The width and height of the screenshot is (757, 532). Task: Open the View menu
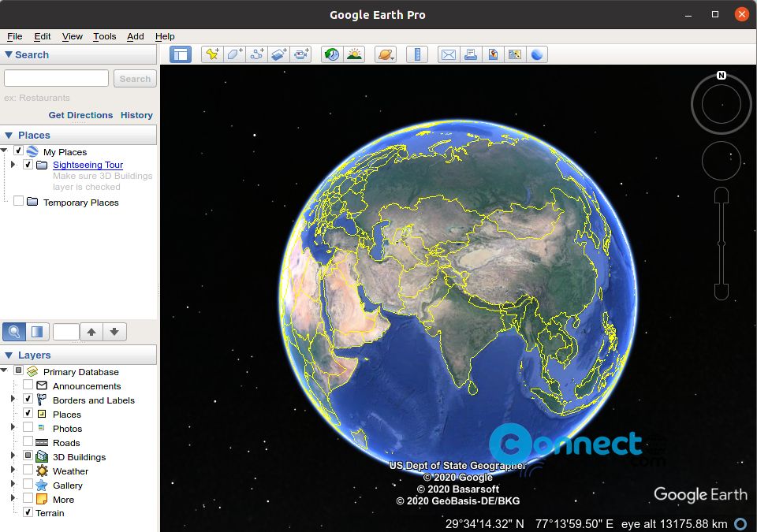coord(72,36)
